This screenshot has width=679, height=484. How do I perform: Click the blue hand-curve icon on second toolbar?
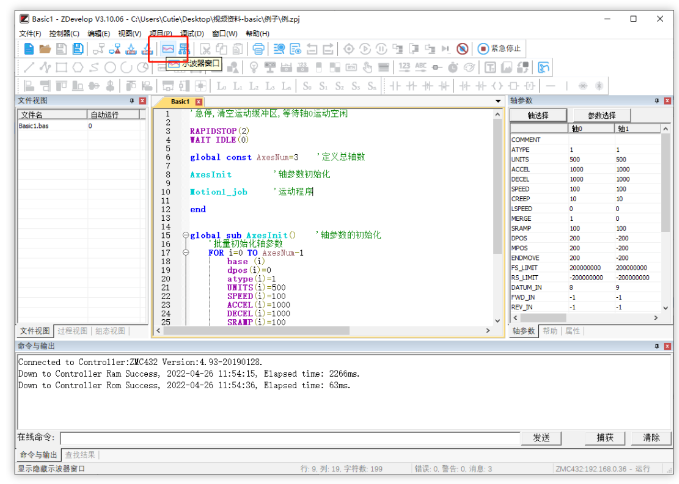pos(543,67)
